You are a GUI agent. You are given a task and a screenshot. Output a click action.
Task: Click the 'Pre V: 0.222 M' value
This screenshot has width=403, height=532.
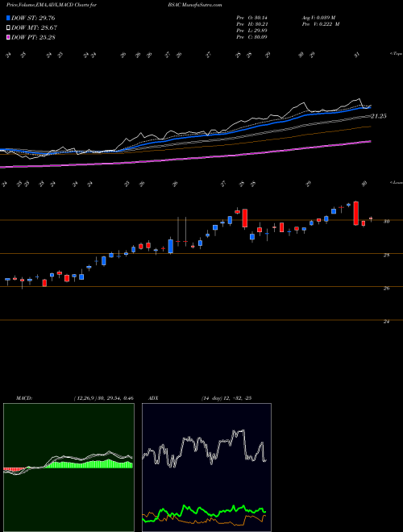pos(320,24)
